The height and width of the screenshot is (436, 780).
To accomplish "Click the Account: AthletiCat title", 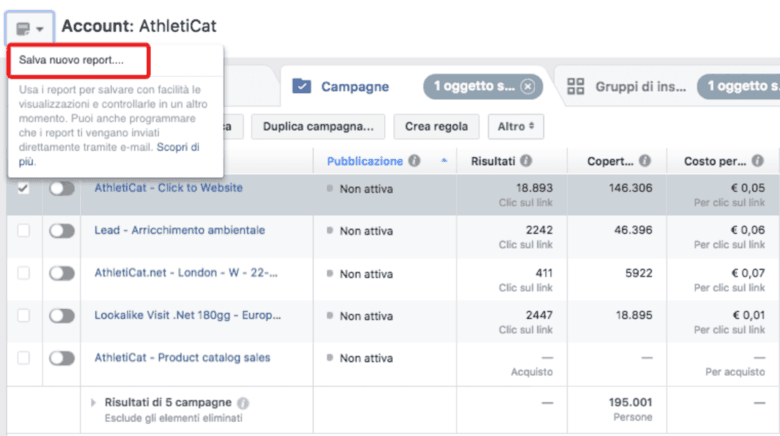I will pyautogui.click(x=139, y=26).
